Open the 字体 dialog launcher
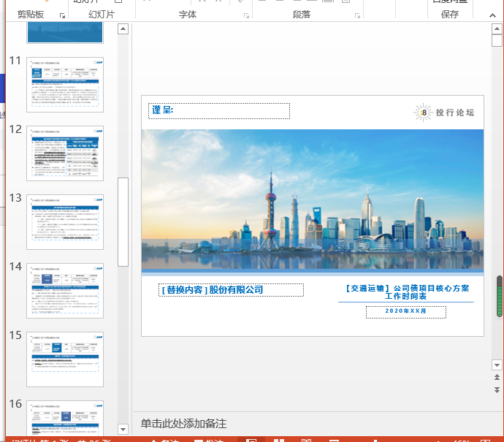 click(246, 15)
